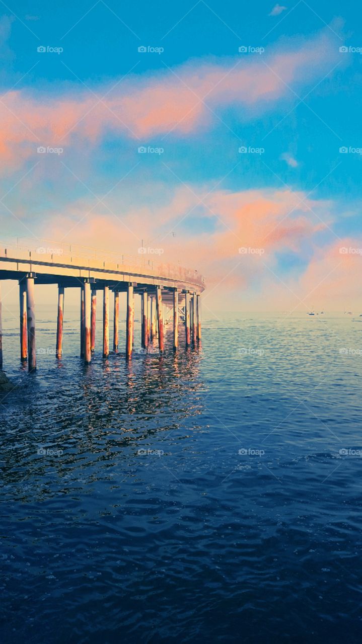Click the lowest foap watermark on the left
Screen dimensions: 362x644
tap(50, 452)
